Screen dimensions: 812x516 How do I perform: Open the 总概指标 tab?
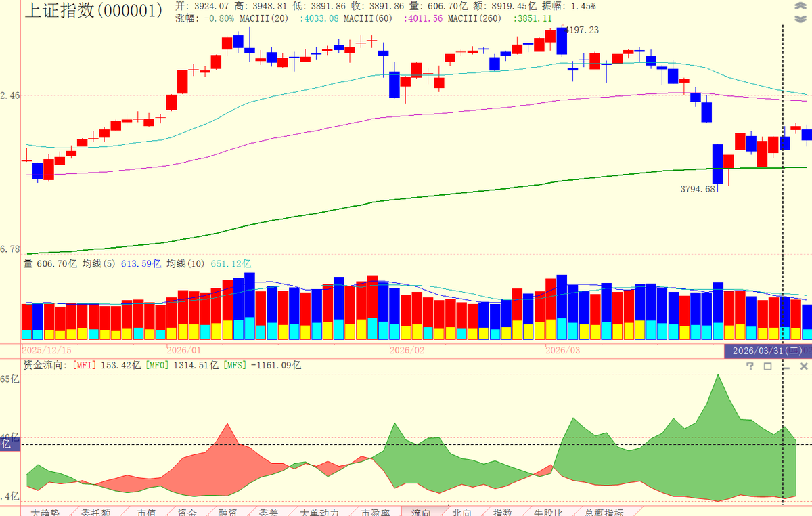604,512
